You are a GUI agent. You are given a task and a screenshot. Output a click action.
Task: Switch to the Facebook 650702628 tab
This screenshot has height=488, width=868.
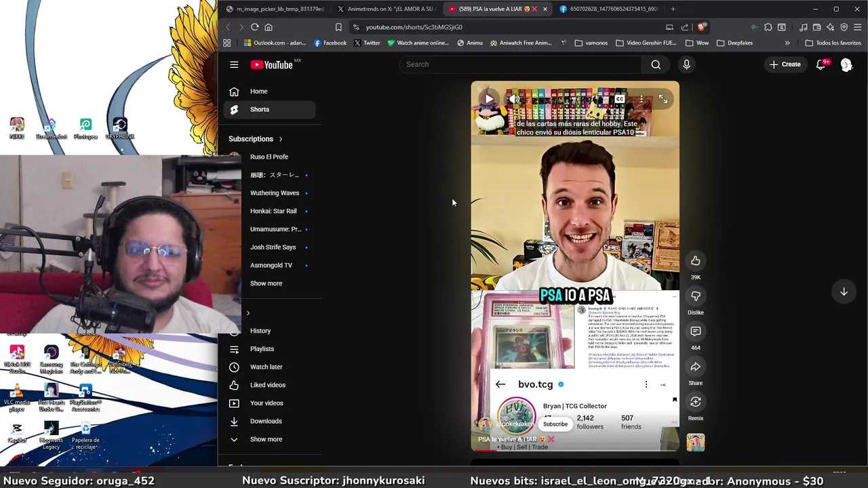coord(608,9)
